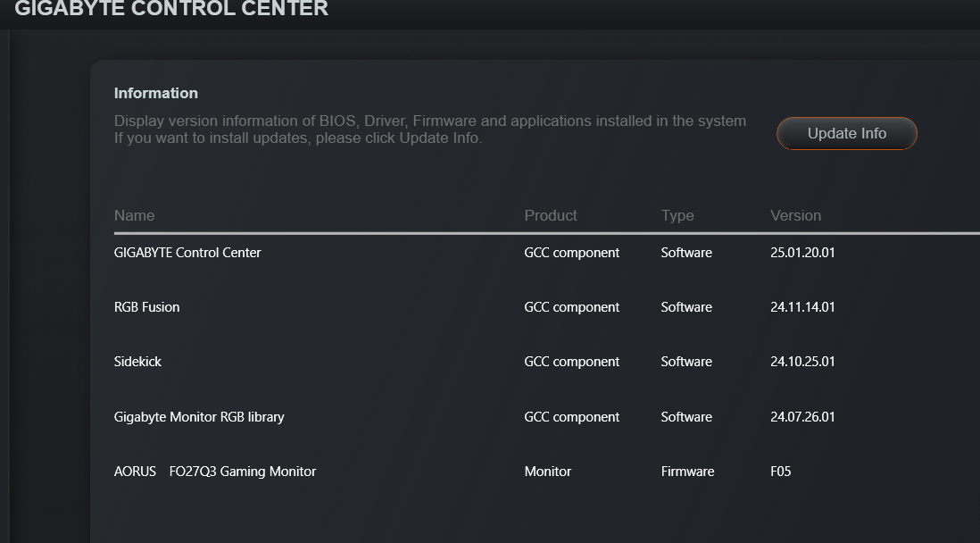Click the Update Info button

pos(846,134)
